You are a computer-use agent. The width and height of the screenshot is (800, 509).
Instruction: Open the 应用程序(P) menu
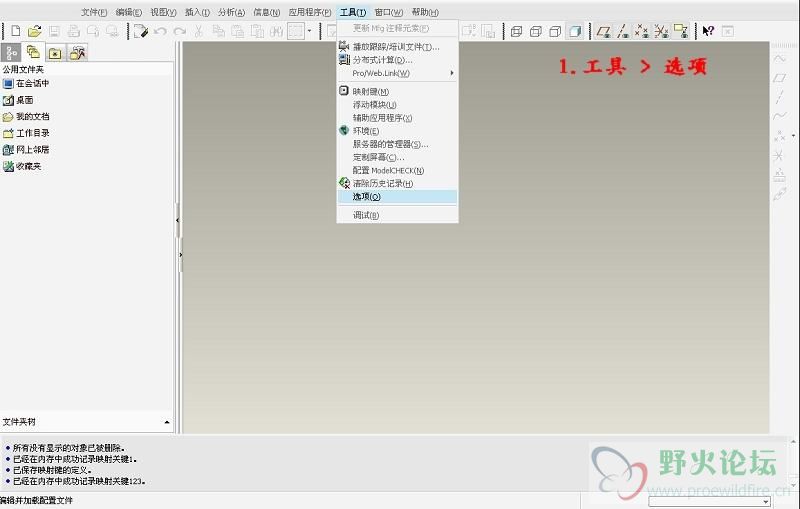click(x=310, y=12)
